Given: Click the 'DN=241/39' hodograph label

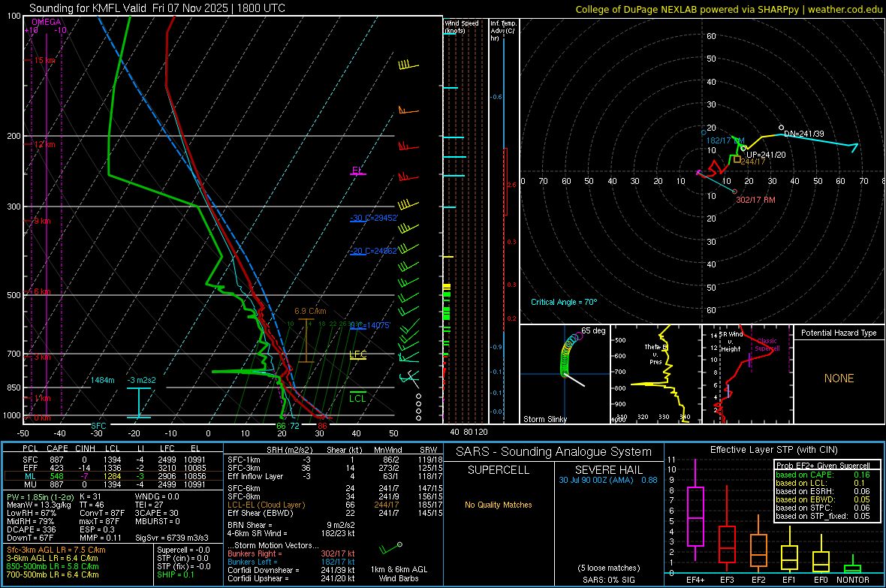Looking at the screenshot, I should click(804, 134).
